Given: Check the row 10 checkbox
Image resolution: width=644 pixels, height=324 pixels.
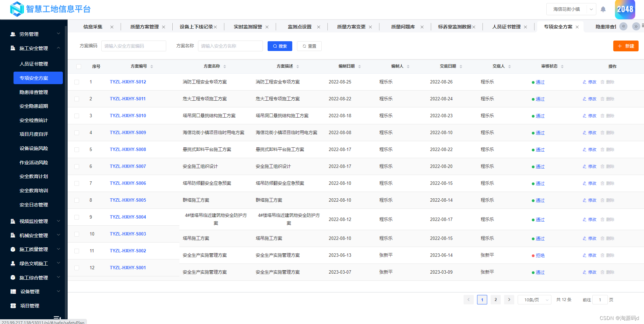Looking at the screenshot, I should (77, 234).
